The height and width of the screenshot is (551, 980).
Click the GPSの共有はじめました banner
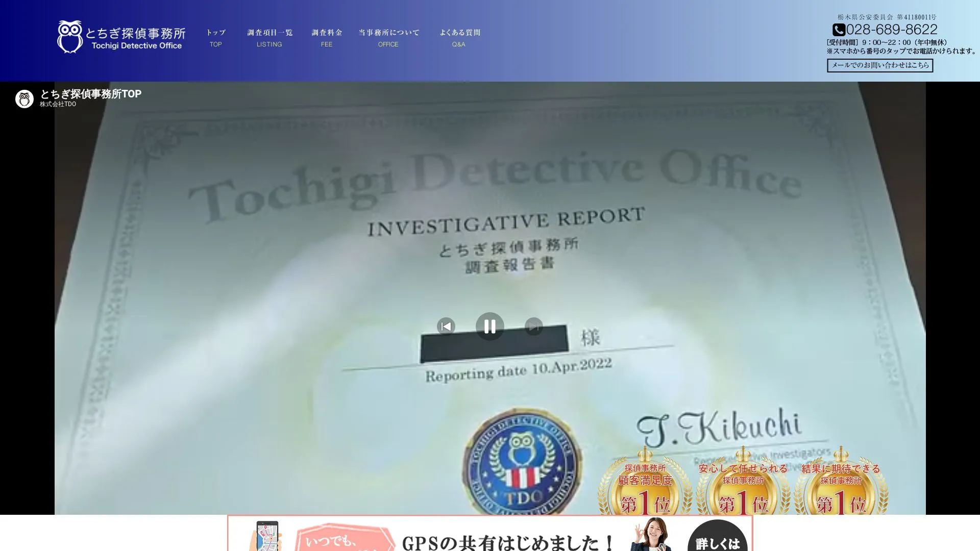tap(490, 533)
